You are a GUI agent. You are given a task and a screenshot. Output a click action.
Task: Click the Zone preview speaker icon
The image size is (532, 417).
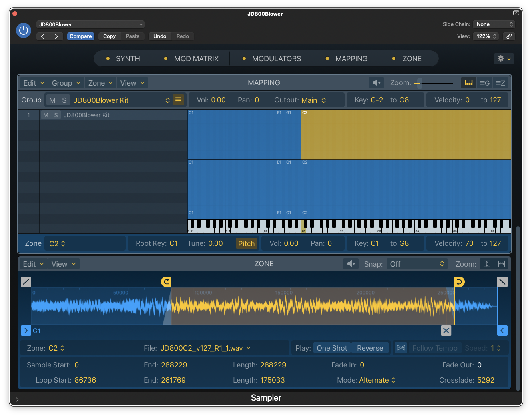point(351,264)
